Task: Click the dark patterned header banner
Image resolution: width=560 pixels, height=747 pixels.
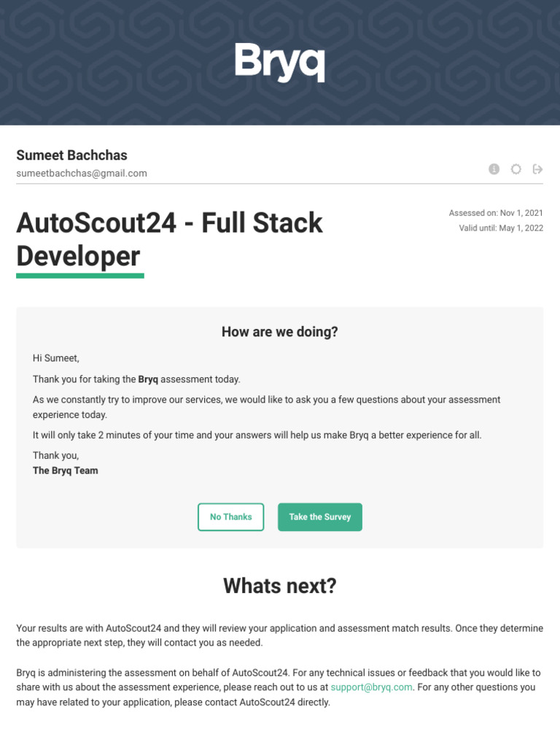Action: coord(280,63)
